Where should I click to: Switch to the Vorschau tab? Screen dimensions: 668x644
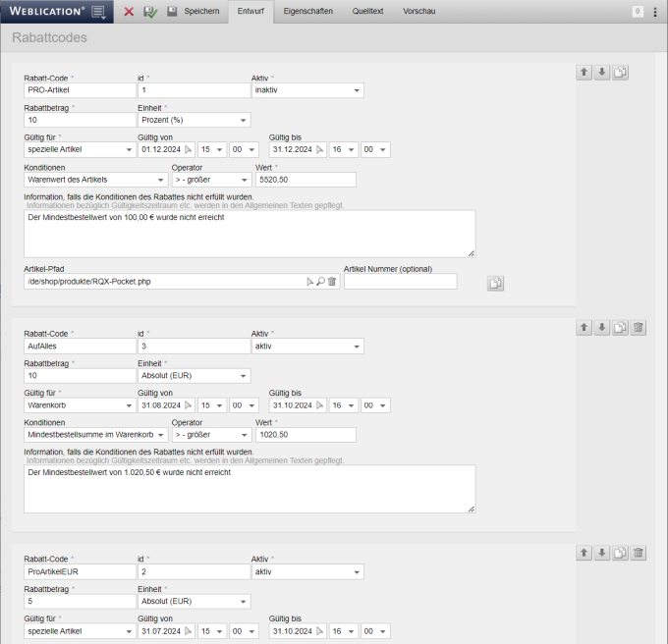419,12
